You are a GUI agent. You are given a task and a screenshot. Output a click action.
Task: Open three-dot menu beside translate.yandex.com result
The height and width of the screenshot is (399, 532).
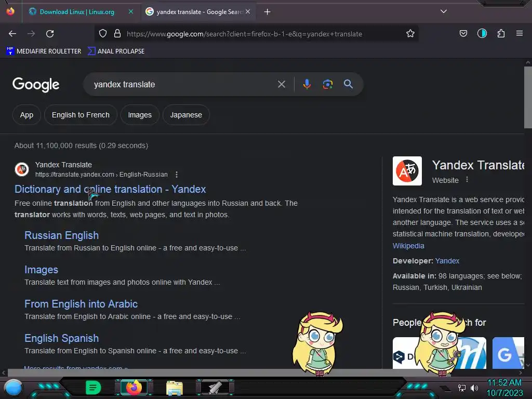coord(177,175)
